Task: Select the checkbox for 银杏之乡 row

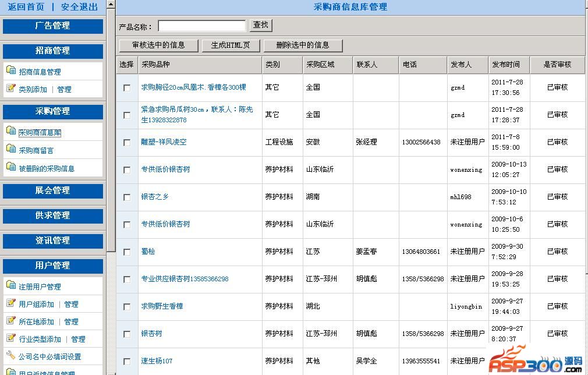Action: click(127, 197)
